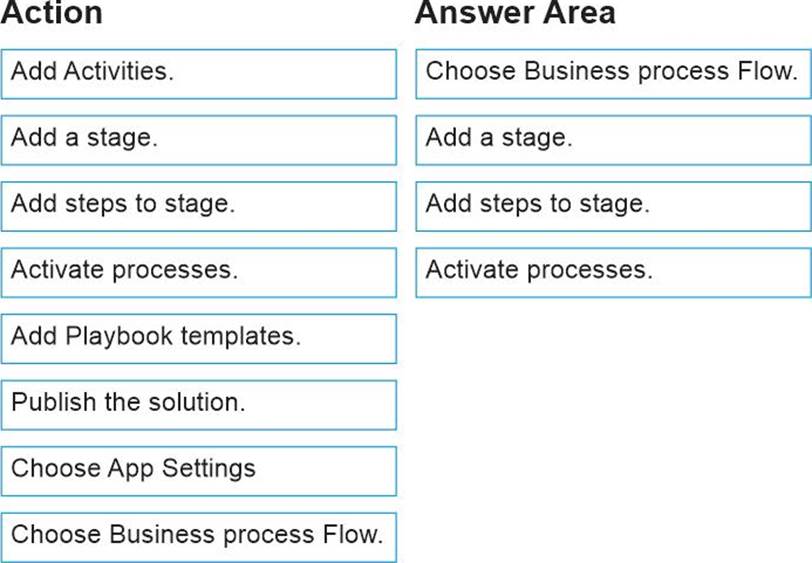Select Add a stage in Answer Area
This screenshot has width=812, height=563.
click(x=612, y=140)
